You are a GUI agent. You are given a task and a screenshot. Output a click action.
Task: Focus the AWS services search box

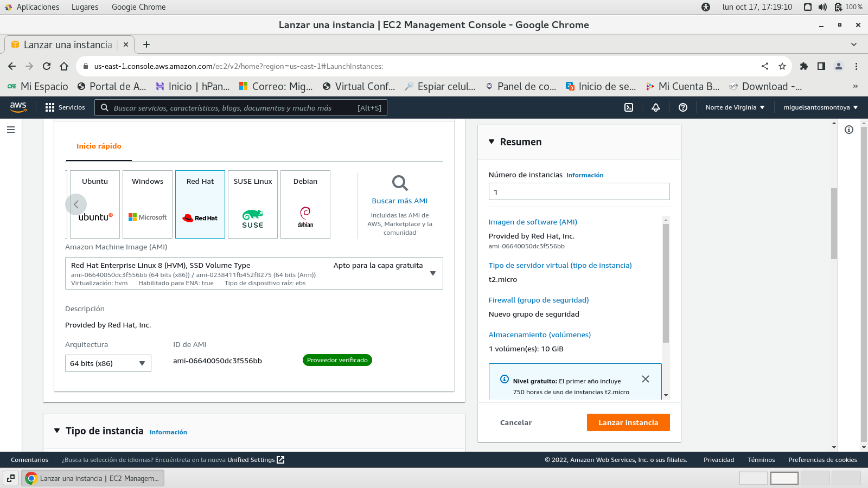tap(241, 107)
